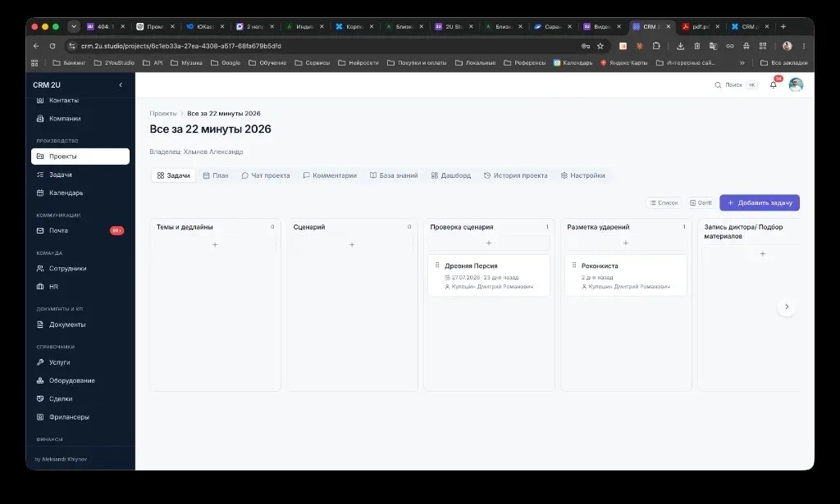The width and height of the screenshot is (840, 504).
Task: Open Сделки reference
Action: pyautogui.click(x=80, y=398)
